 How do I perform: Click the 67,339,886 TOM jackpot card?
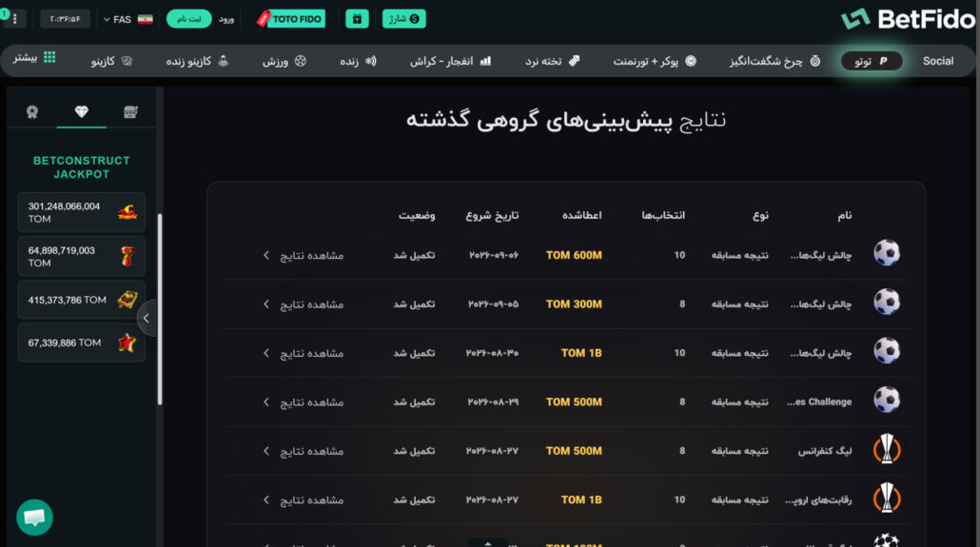click(81, 342)
